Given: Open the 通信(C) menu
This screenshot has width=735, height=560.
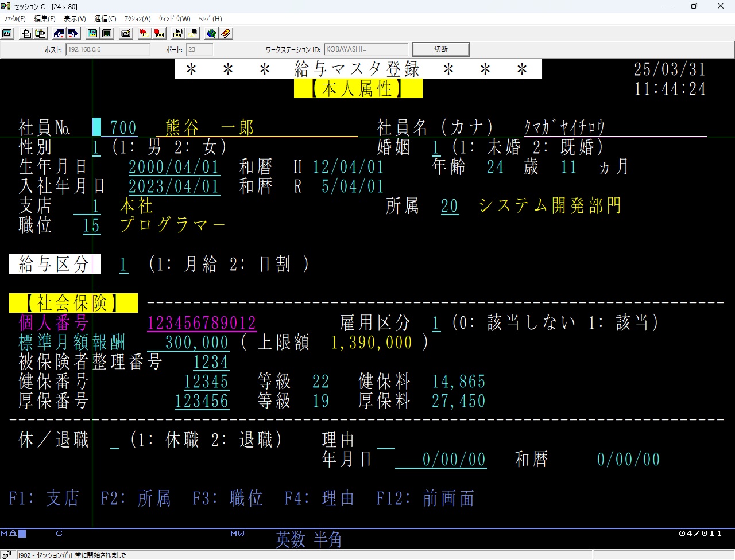Looking at the screenshot, I should [105, 19].
